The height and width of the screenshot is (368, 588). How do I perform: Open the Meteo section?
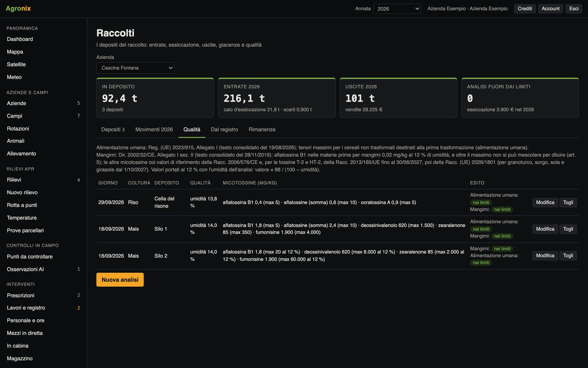pyautogui.click(x=43, y=77)
